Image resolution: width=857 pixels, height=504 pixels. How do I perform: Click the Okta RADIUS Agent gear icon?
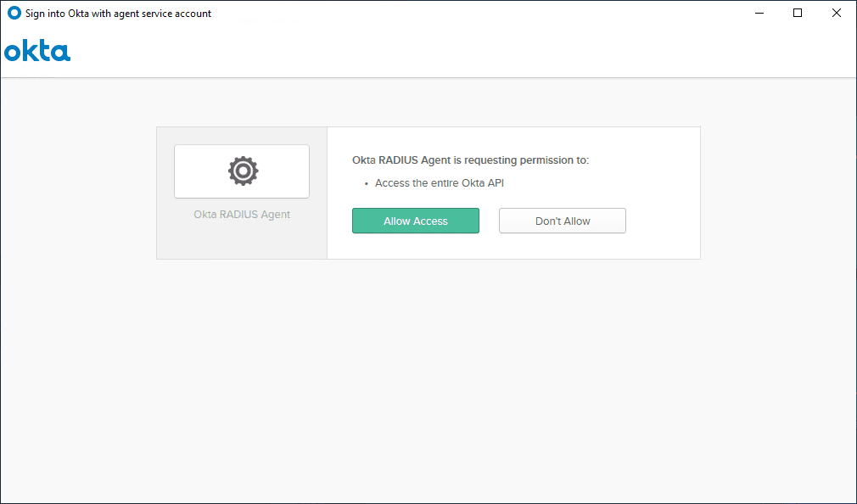pos(243,171)
